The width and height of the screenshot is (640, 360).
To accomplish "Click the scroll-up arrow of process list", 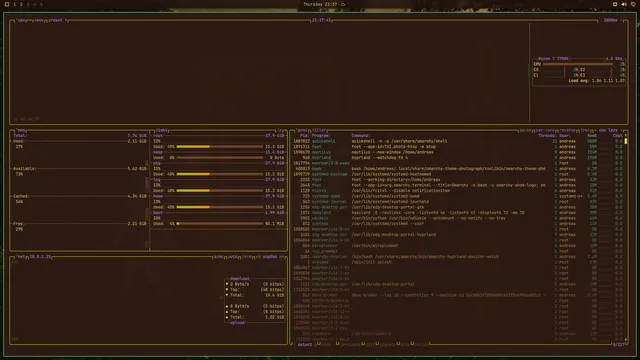I will 626,136.
